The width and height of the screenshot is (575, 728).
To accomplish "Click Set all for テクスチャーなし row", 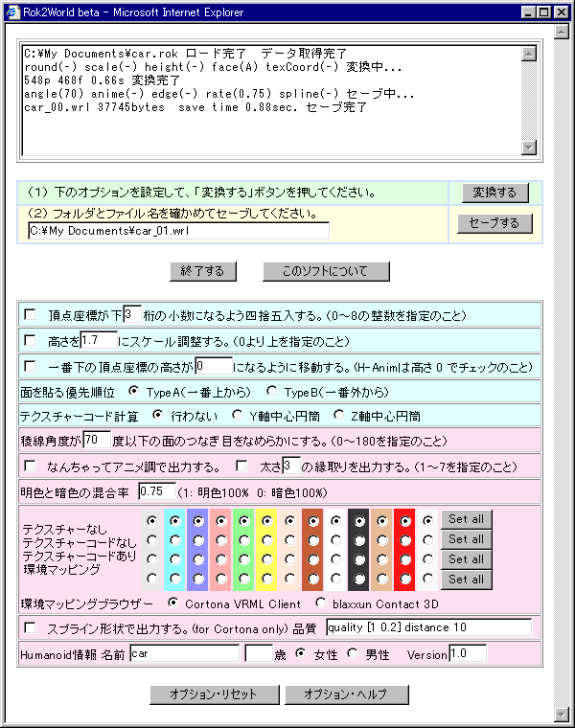I will pos(467,519).
